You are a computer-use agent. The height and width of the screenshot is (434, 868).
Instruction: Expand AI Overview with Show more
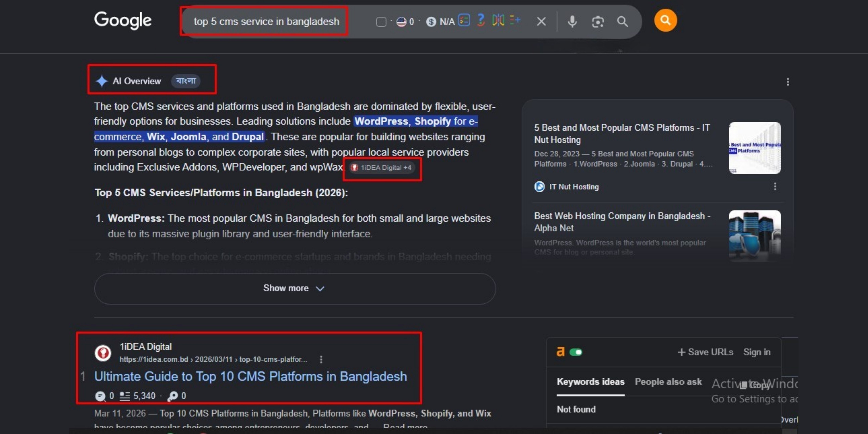(295, 288)
